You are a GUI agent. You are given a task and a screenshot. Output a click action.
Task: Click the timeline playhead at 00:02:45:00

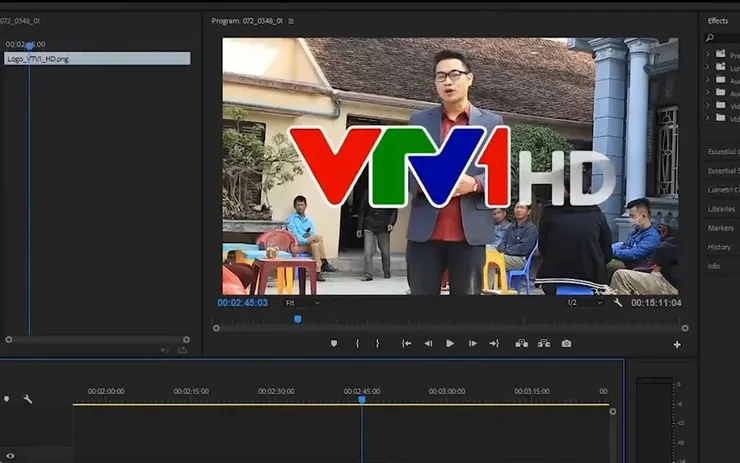[362, 400]
